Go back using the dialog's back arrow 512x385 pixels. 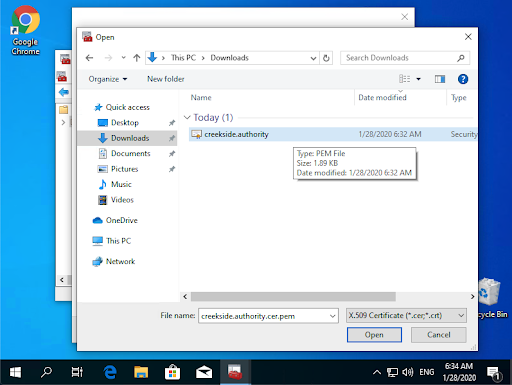pyautogui.click(x=89, y=58)
